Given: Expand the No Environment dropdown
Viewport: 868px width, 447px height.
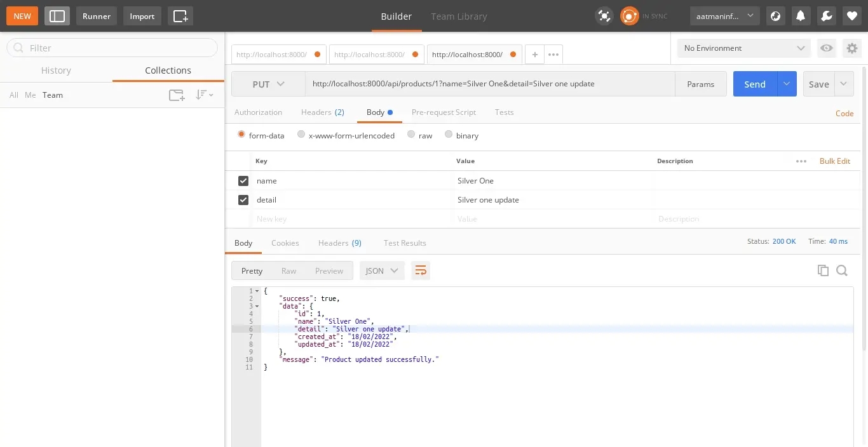Looking at the screenshot, I should [743, 48].
